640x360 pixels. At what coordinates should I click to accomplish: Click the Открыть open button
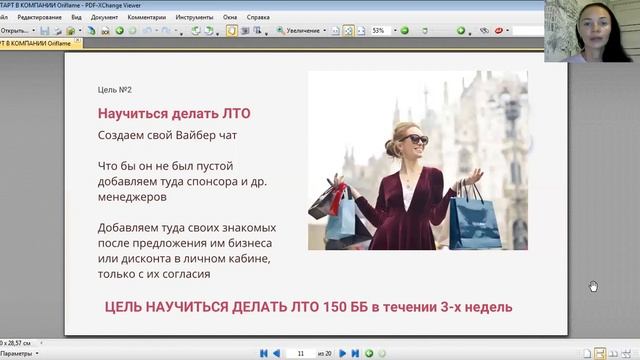(15, 31)
